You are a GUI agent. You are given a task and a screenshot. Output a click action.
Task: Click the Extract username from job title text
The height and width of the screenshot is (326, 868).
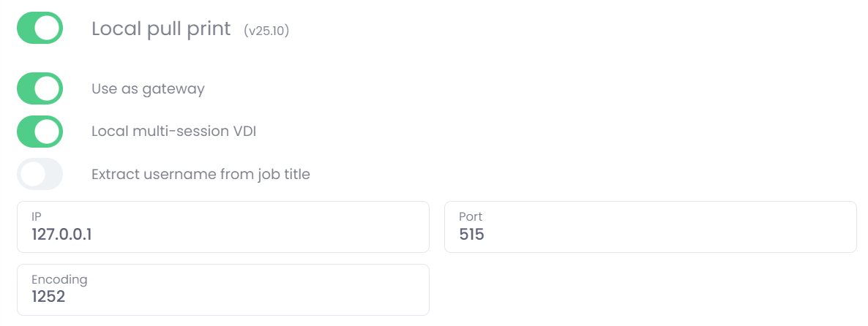(x=201, y=175)
